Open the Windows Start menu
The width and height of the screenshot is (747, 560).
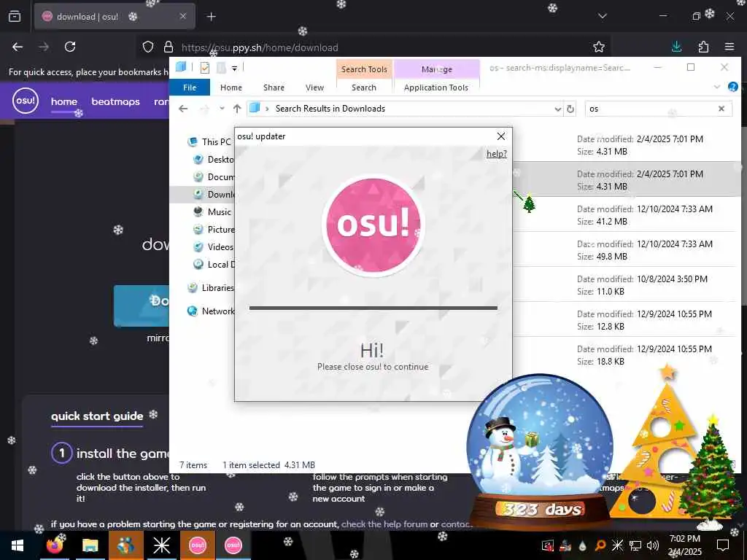(x=18, y=545)
